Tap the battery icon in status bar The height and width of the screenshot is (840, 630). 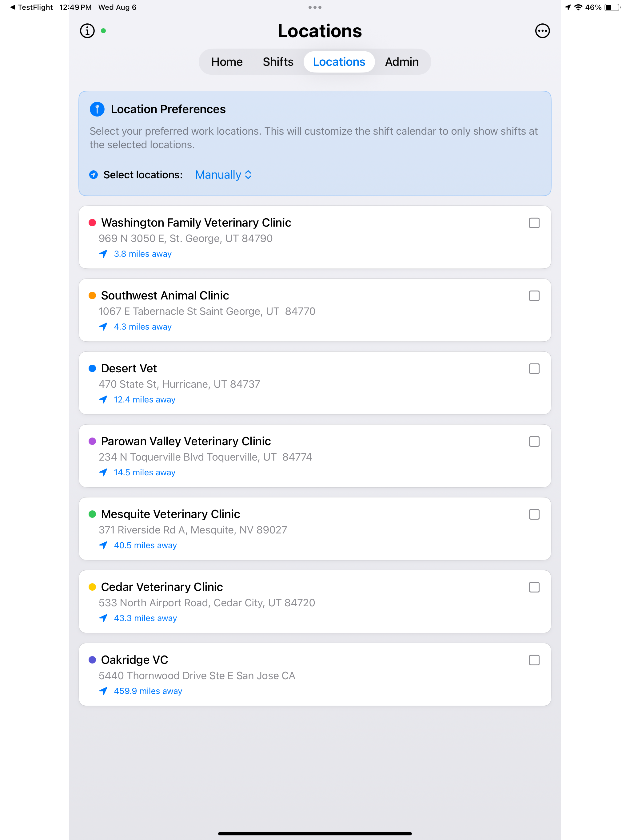tap(612, 7)
